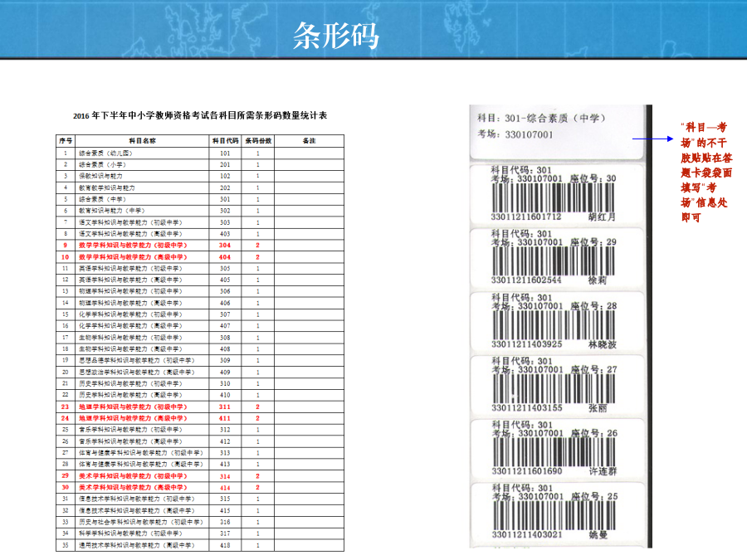Click the 条码份数 column header

coord(258,141)
